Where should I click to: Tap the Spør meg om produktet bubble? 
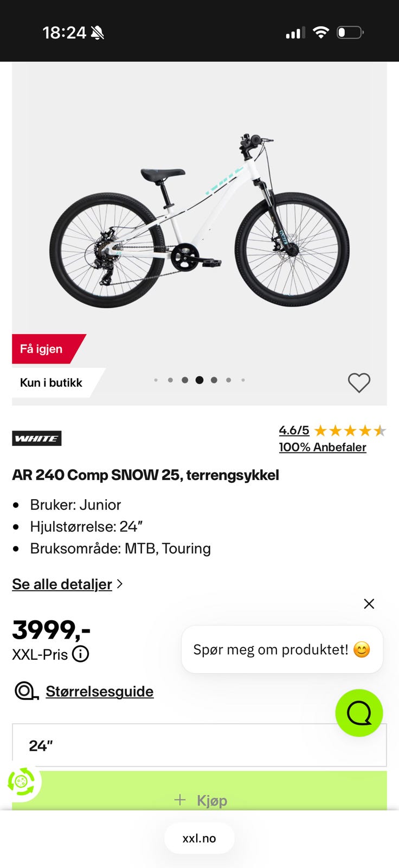tap(282, 649)
